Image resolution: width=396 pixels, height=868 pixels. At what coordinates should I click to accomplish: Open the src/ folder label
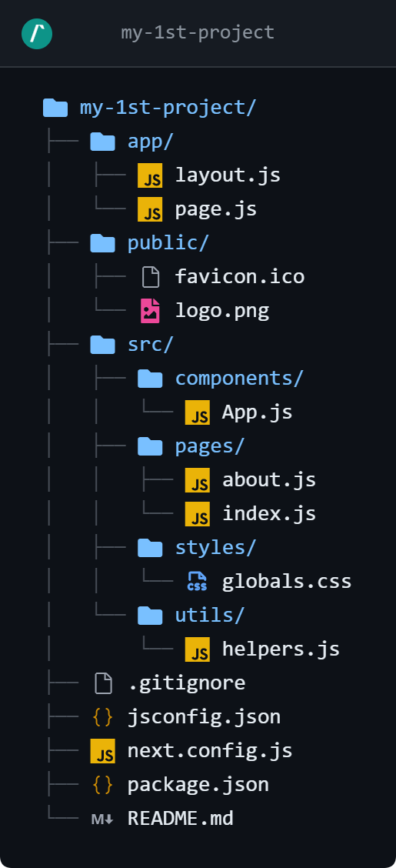[x=151, y=344]
